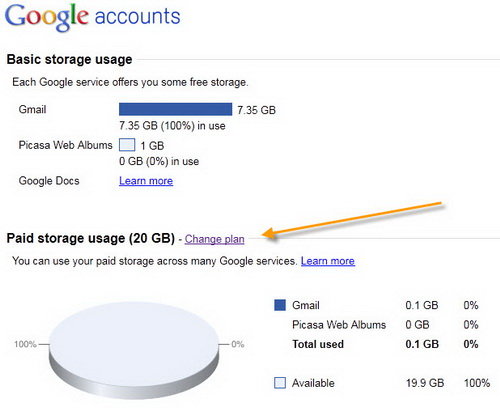Click the blue Gmail storage usage bar
Image resolution: width=500 pixels, height=412 pixels.
click(x=175, y=109)
